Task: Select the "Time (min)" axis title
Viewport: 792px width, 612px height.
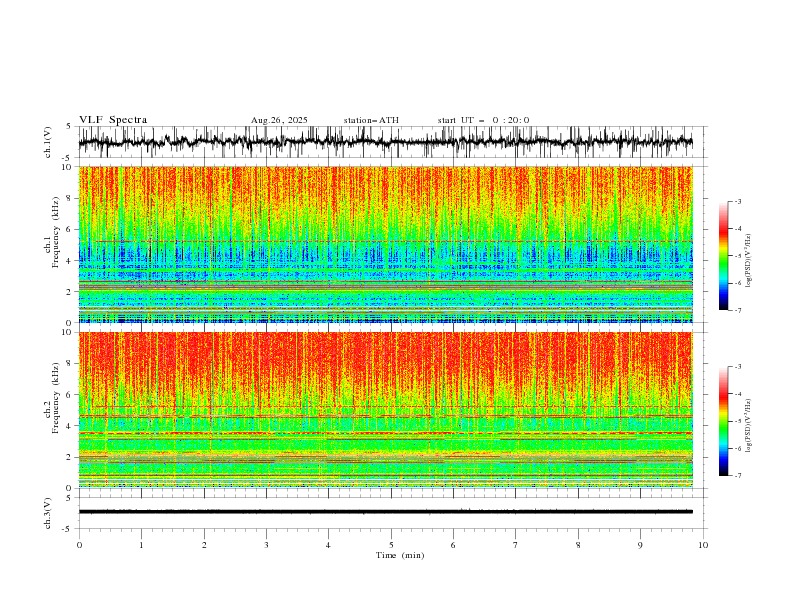Action: tap(400, 555)
